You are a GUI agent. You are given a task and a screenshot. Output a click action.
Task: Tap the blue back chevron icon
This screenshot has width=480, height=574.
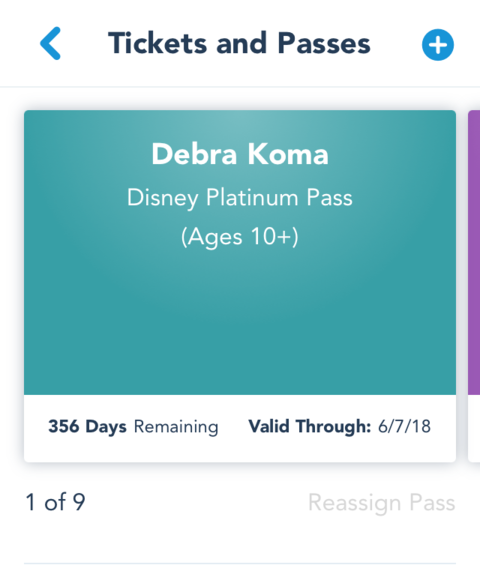(51, 43)
